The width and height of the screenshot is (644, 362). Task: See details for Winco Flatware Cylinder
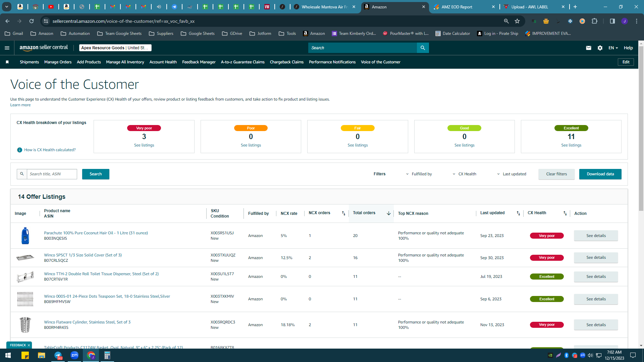click(x=596, y=325)
